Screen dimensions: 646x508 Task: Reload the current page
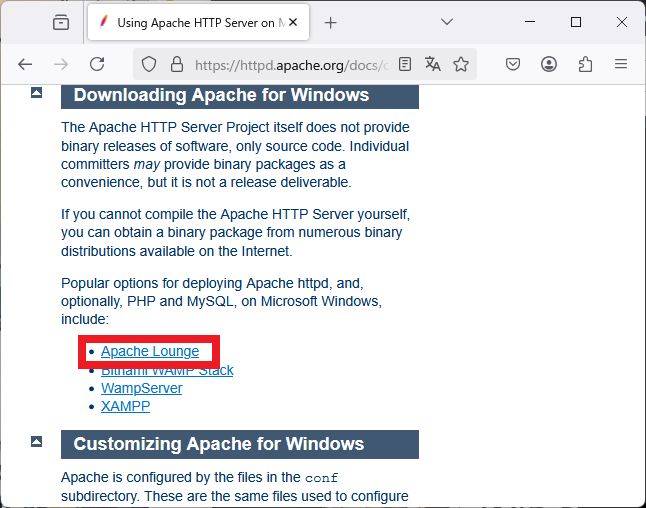(97, 64)
